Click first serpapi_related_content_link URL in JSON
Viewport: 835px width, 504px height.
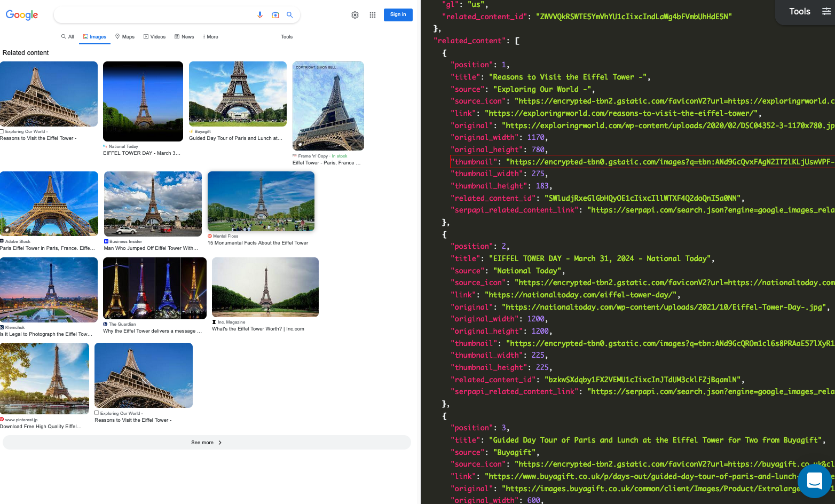tap(711, 210)
